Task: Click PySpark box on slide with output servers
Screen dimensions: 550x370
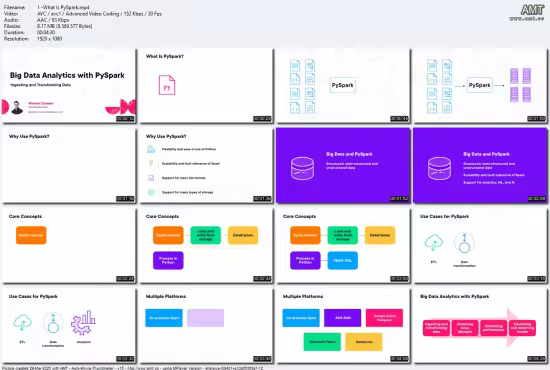Action: point(479,85)
